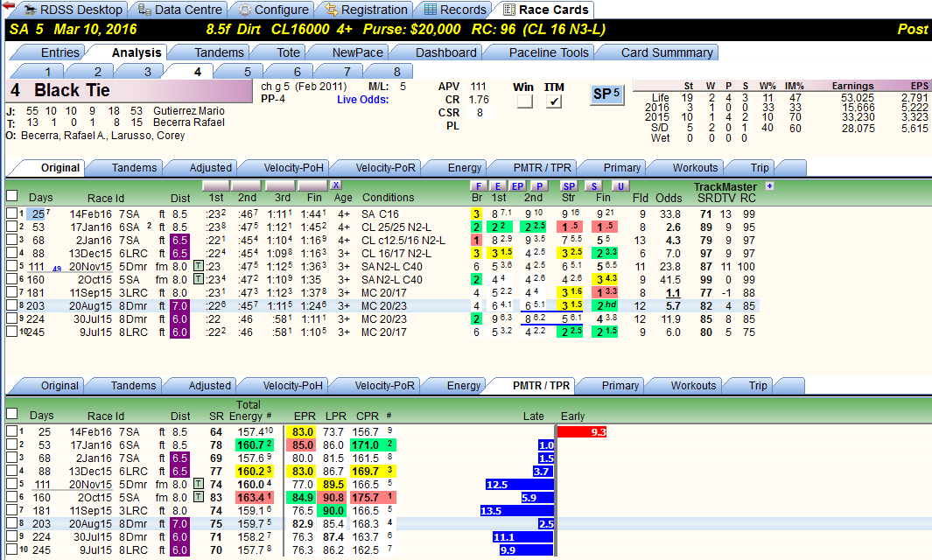
Task: Check the 9Jul15 8LRC row in upper table
Action: [12, 331]
